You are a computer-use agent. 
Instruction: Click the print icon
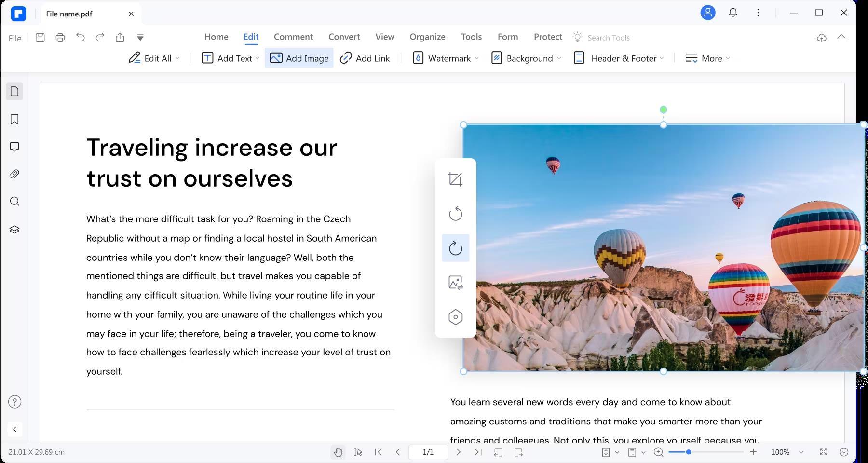point(60,38)
